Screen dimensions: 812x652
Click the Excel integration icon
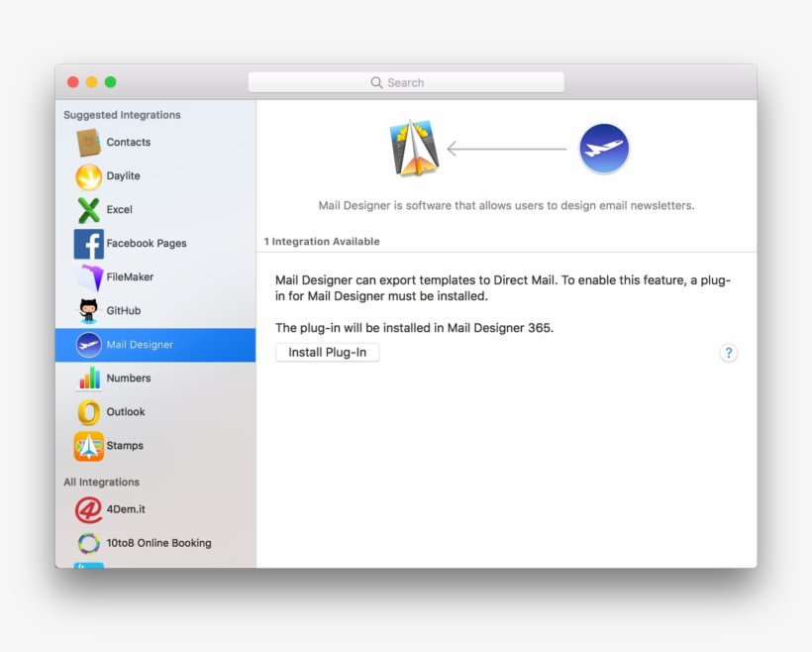pos(87,209)
